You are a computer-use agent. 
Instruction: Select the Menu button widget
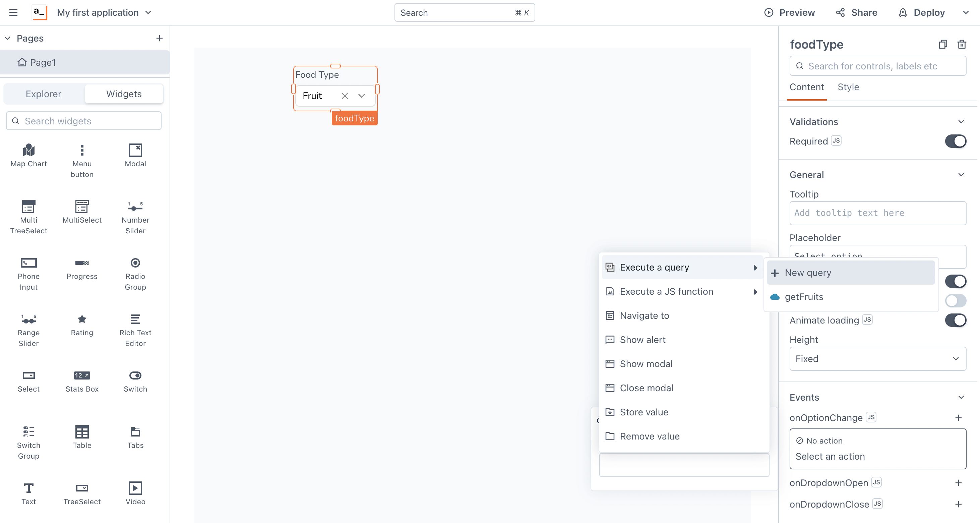pyautogui.click(x=82, y=161)
